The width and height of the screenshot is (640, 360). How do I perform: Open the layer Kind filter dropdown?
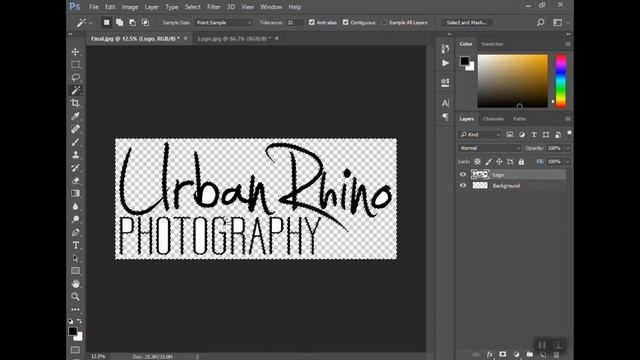pos(480,135)
